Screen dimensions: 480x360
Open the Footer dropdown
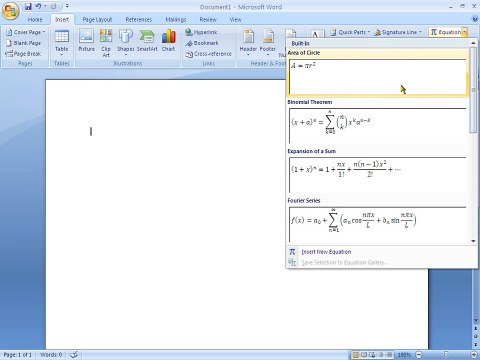pos(268,42)
